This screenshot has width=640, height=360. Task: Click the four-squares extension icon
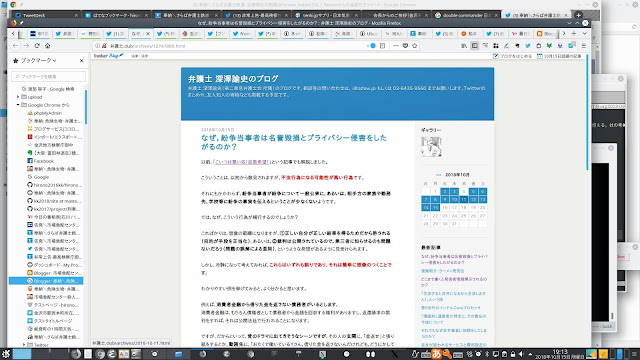click(496, 46)
